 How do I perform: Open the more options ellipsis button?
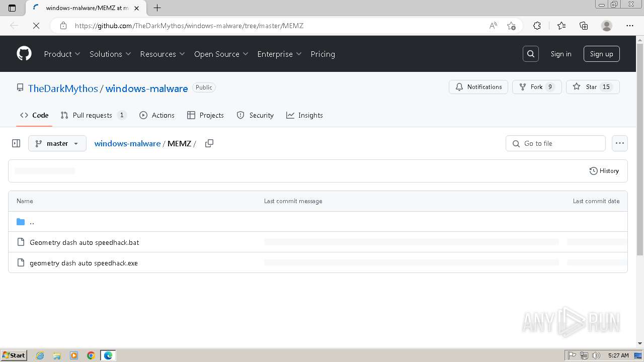click(x=620, y=143)
